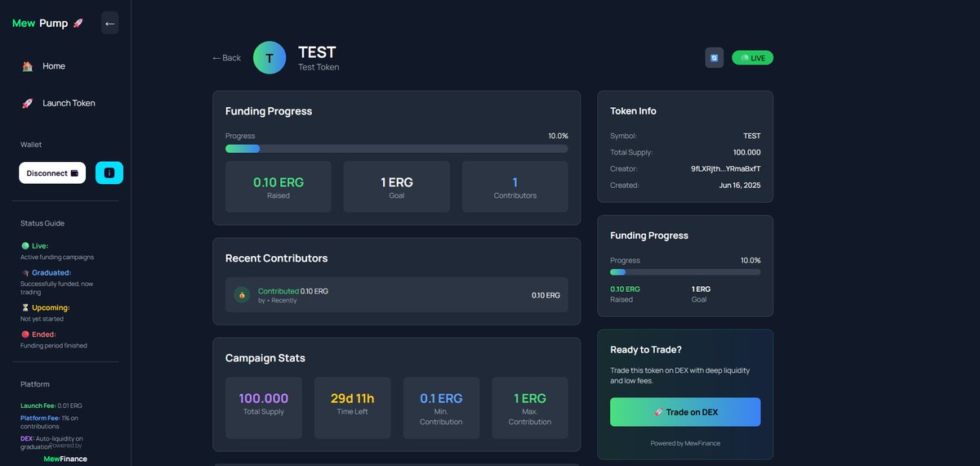This screenshot has width=980, height=466.
Task: Click the Mew Pump logo text
Action: (40, 24)
